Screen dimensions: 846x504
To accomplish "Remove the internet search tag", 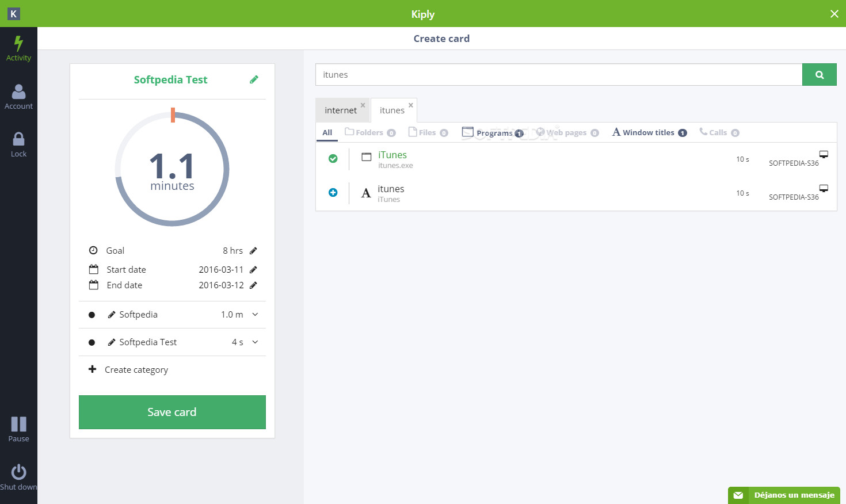I will point(363,105).
